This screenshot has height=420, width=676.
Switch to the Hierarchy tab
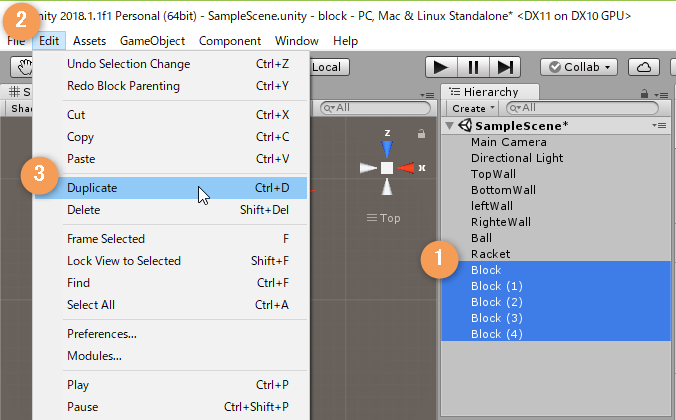pos(484,92)
